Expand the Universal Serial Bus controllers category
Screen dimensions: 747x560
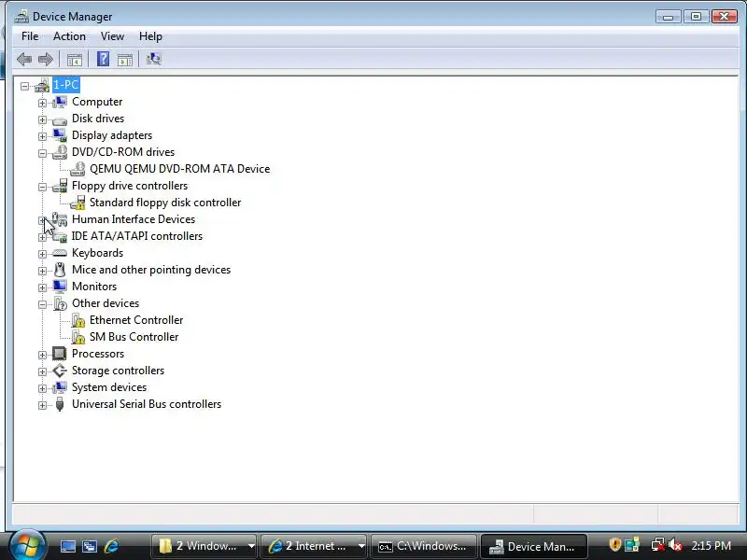[42, 405]
